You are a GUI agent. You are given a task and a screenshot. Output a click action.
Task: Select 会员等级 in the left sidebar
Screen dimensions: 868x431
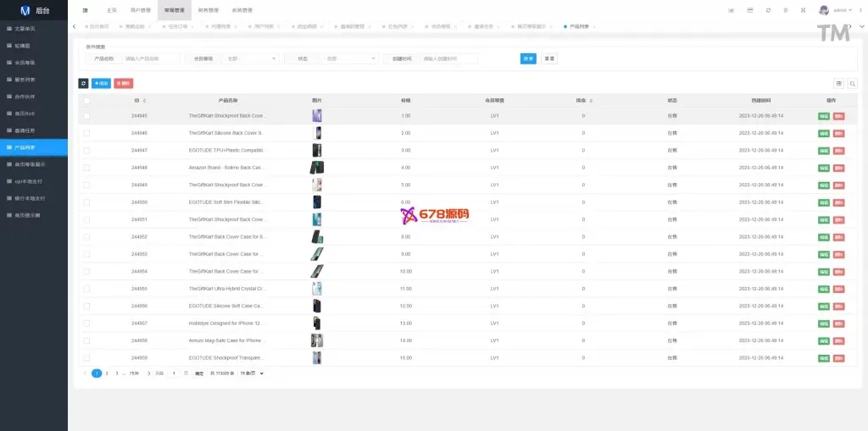point(25,63)
